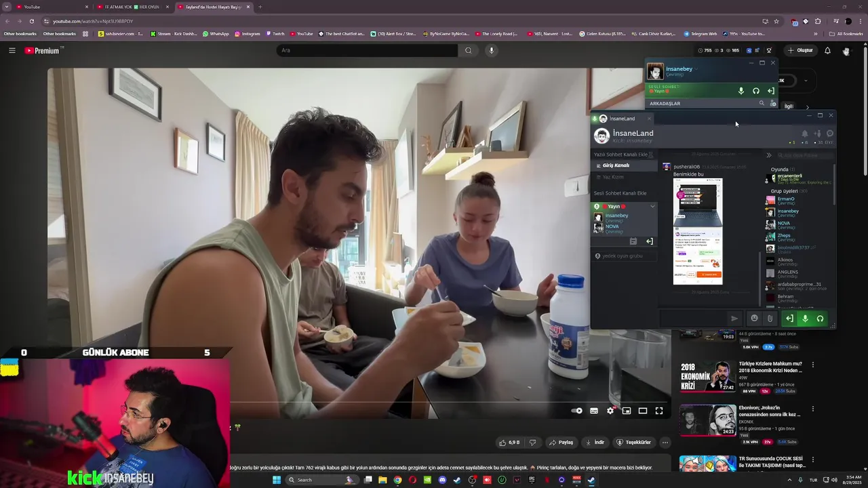Select Giriş Kanalı text channel

point(624,165)
